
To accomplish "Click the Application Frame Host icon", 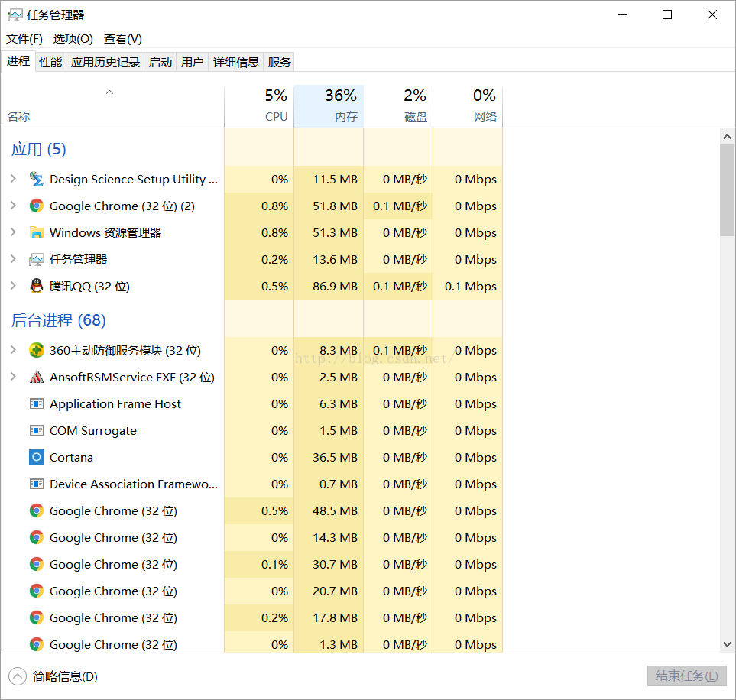I will click(x=37, y=403).
